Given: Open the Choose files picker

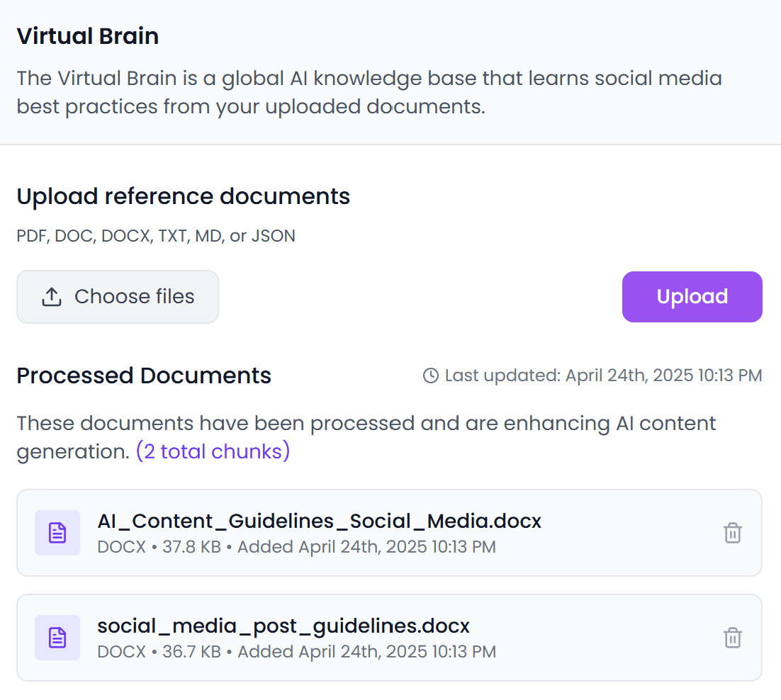Looking at the screenshot, I should tap(118, 297).
